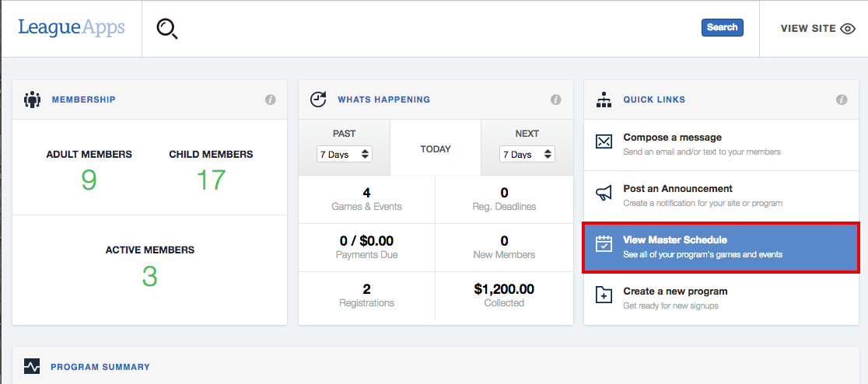This screenshot has width=868, height=384.
Task: Click the Master Schedule calendar icon
Action: coord(604,244)
